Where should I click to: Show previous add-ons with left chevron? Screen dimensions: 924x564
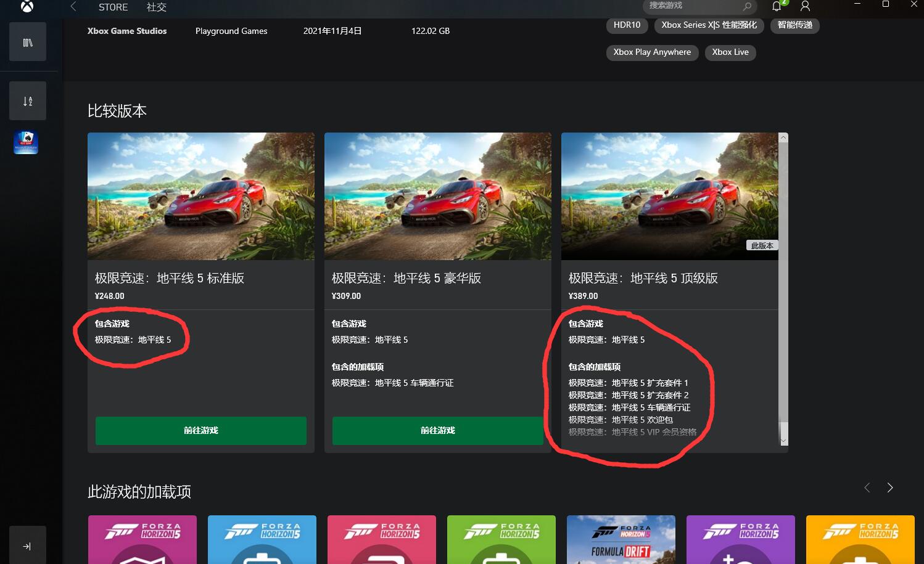click(867, 488)
